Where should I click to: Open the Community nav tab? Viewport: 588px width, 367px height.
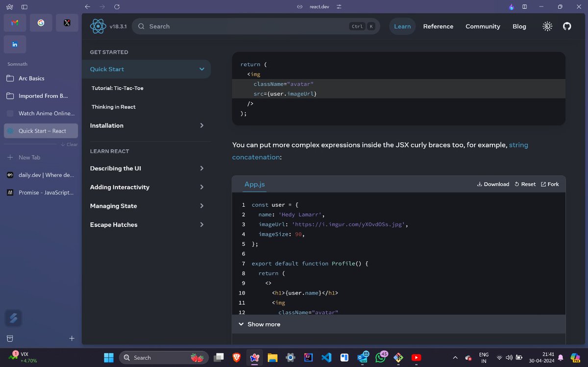tap(483, 26)
